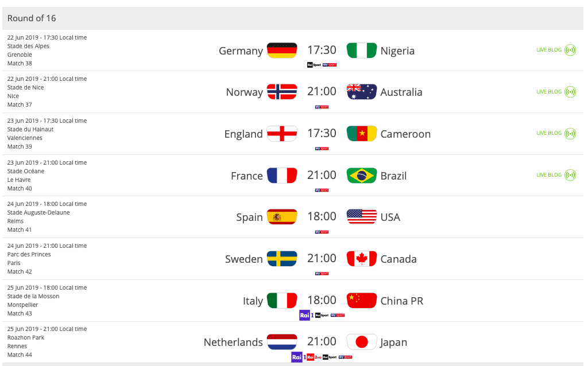Open Live Blog for England vs Cameroon
The width and height of the screenshot is (588, 366).
pyautogui.click(x=556, y=133)
